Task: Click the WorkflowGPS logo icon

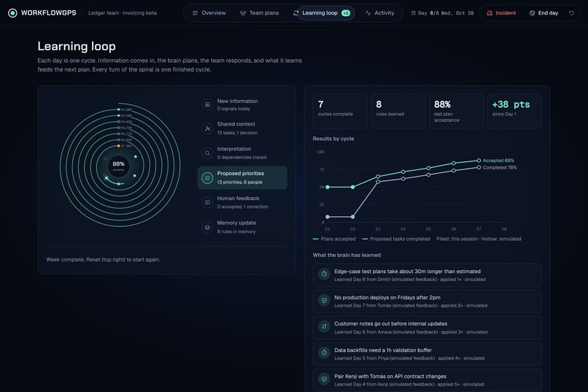Action: coord(12,13)
